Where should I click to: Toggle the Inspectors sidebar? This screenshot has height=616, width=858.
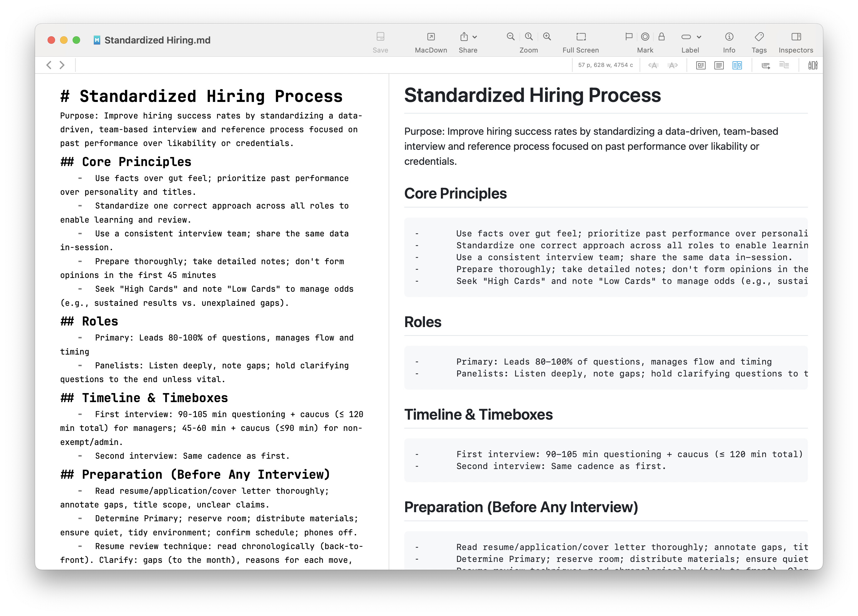click(796, 37)
